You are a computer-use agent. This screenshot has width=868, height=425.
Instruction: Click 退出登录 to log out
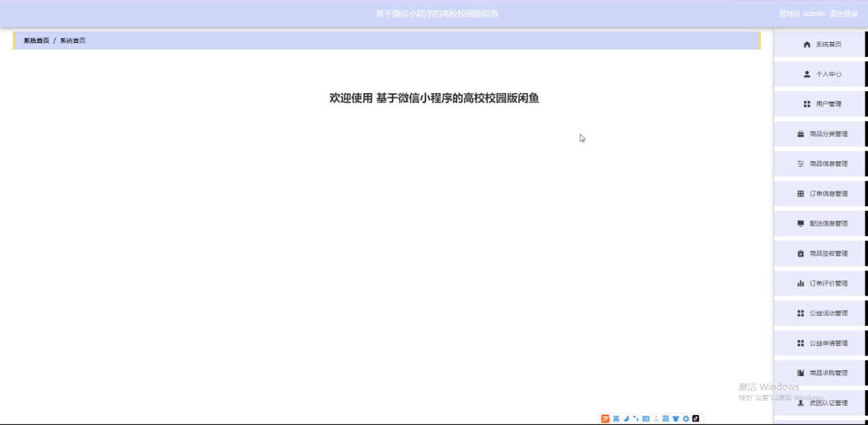click(843, 13)
